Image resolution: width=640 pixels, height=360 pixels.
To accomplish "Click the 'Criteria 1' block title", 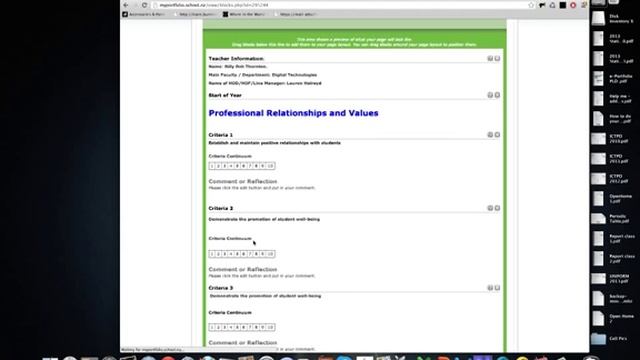I will click(x=221, y=135).
